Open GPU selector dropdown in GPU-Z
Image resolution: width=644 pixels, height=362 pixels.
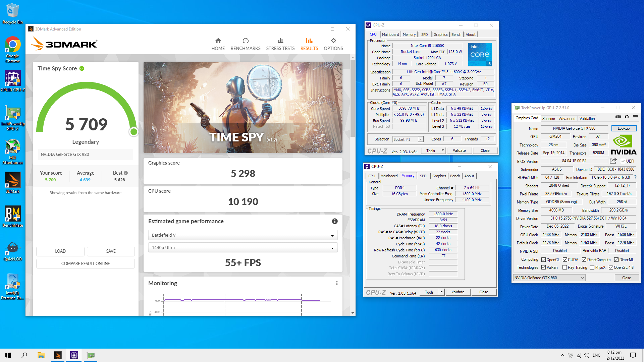pos(549,278)
